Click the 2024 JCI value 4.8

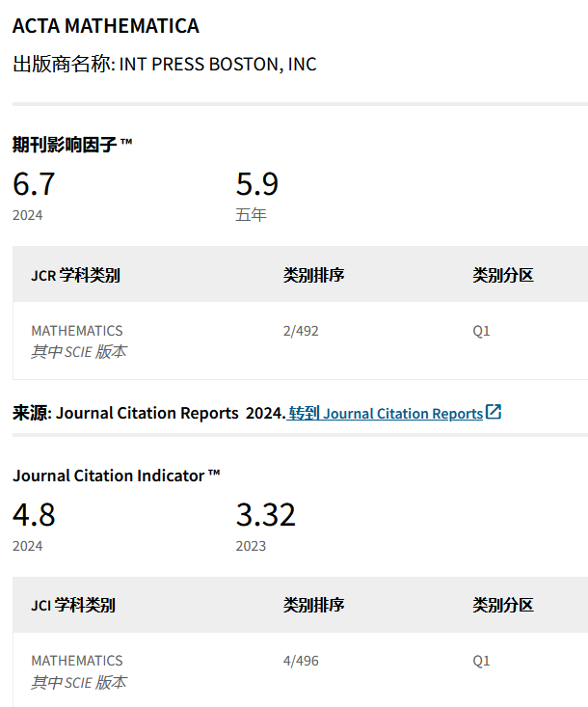point(34,514)
